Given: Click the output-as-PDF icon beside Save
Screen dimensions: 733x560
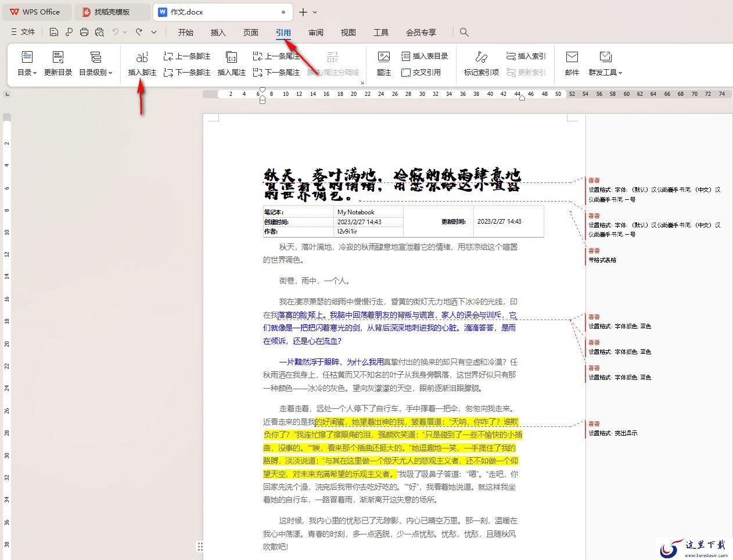Looking at the screenshot, I should 69,32.
